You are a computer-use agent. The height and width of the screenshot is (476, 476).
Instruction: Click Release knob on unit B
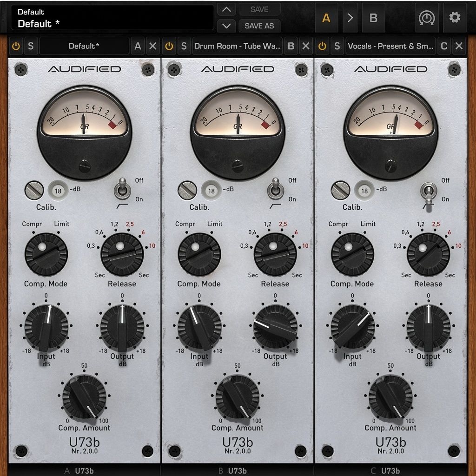(275, 254)
